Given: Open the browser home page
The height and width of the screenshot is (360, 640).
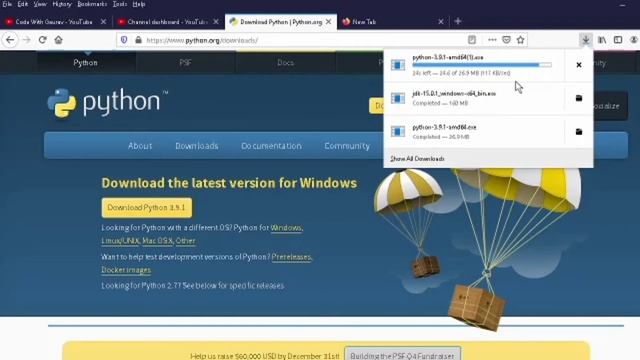Looking at the screenshot, I should click(x=58, y=40).
